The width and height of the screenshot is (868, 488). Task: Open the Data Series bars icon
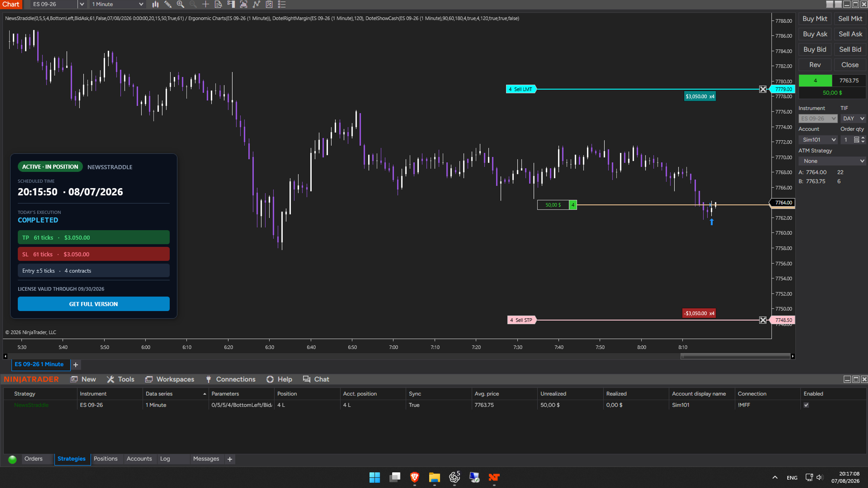[x=243, y=4]
